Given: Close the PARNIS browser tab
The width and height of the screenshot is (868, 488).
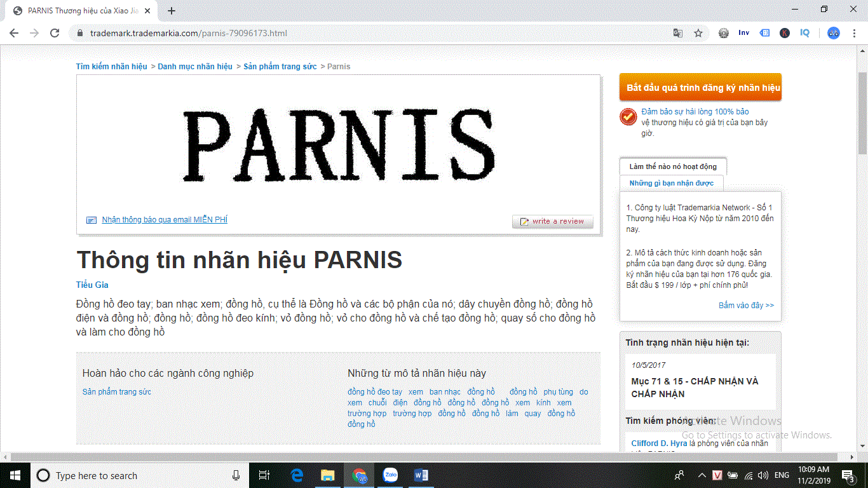Looking at the screenshot, I should pyautogui.click(x=147, y=11).
